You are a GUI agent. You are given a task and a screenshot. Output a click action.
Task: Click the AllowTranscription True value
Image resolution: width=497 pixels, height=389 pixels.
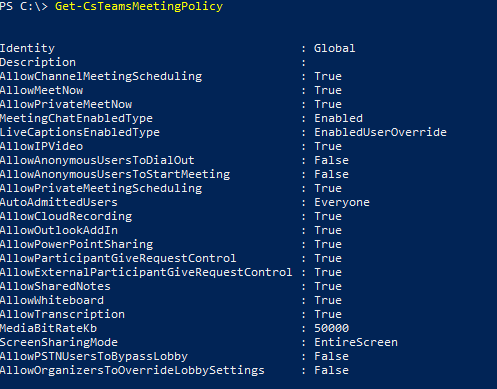point(328,314)
